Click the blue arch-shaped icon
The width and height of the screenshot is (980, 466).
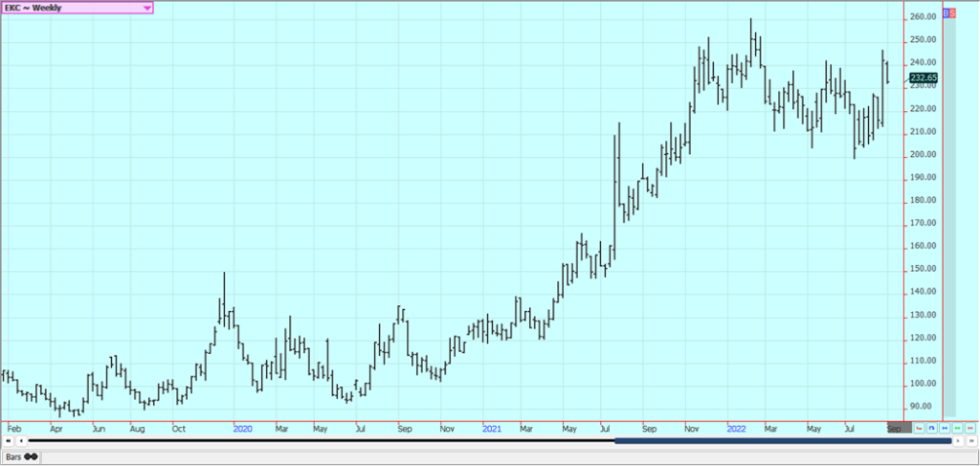[x=932, y=429]
